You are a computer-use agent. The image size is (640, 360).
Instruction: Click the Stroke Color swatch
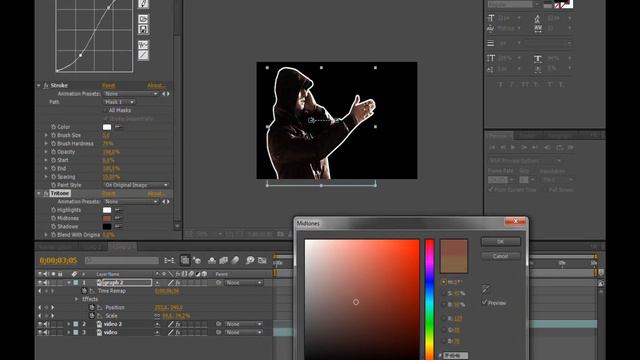click(x=107, y=127)
